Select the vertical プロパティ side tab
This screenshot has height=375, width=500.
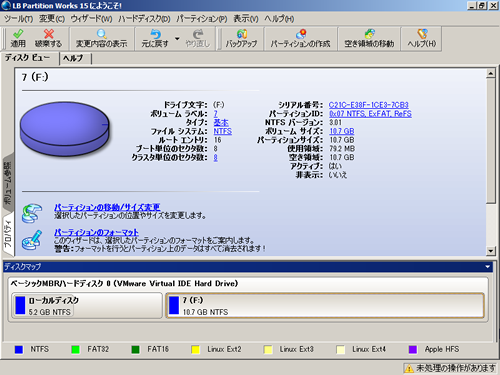pos(7,235)
